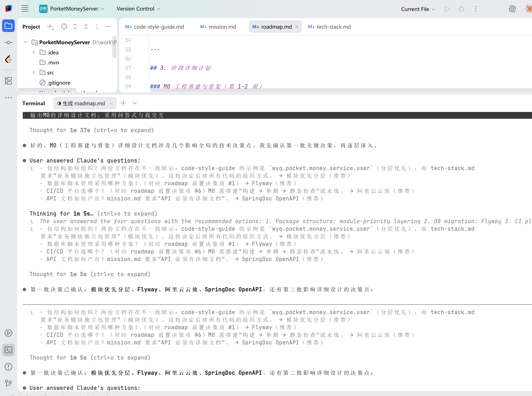Viewport: 532px width, 396px height.
Task: Open the Terminal tool window icon
Action: click(8, 350)
